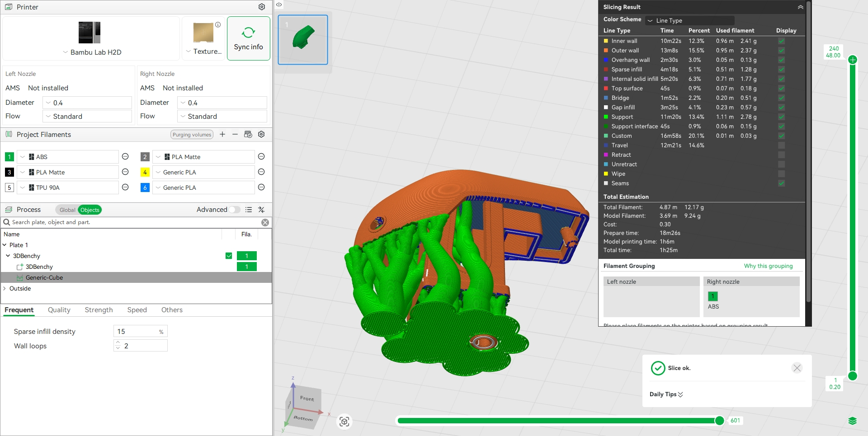The height and width of the screenshot is (436, 868).
Task: Click the Sync info refresh icon
Action: (x=248, y=33)
